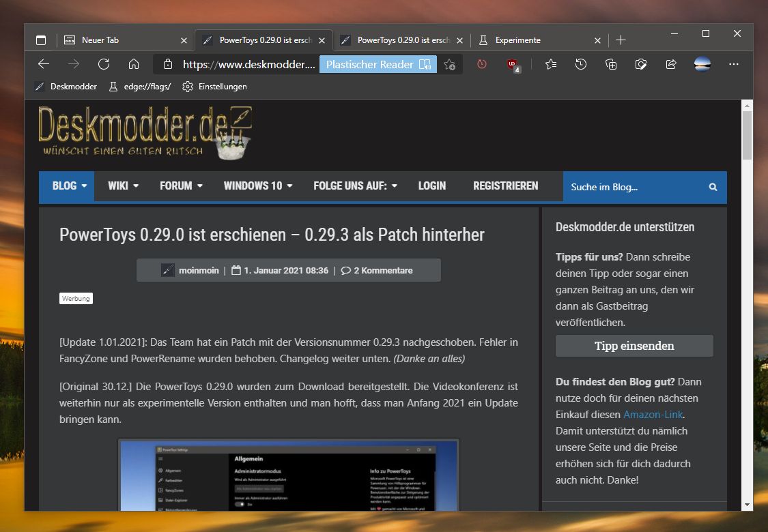This screenshot has height=532, width=768.
Task: Click the vertical scrollbar thumb
Action: [x=747, y=135]
